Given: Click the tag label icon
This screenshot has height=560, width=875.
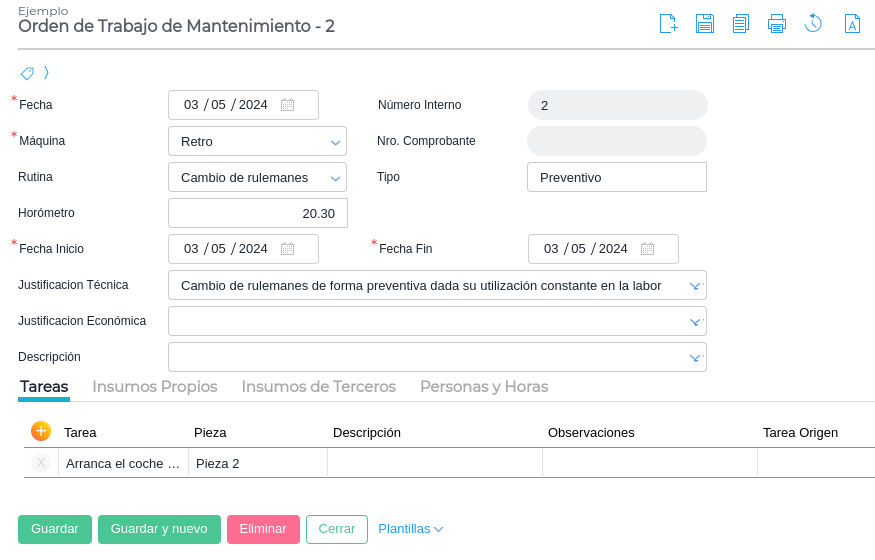Looking at the screenshot, I should pos(27,73).
